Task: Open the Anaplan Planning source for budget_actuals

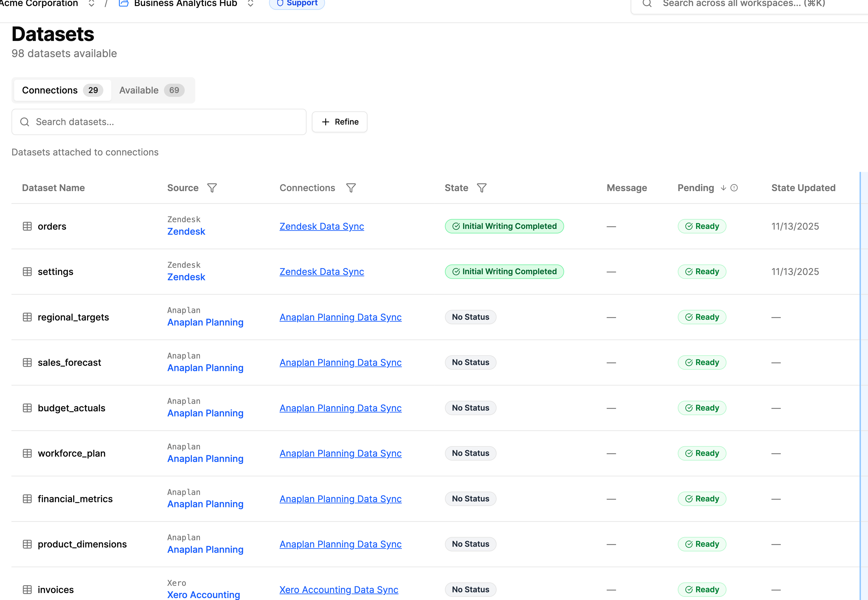Action: (x=205, y=413)
